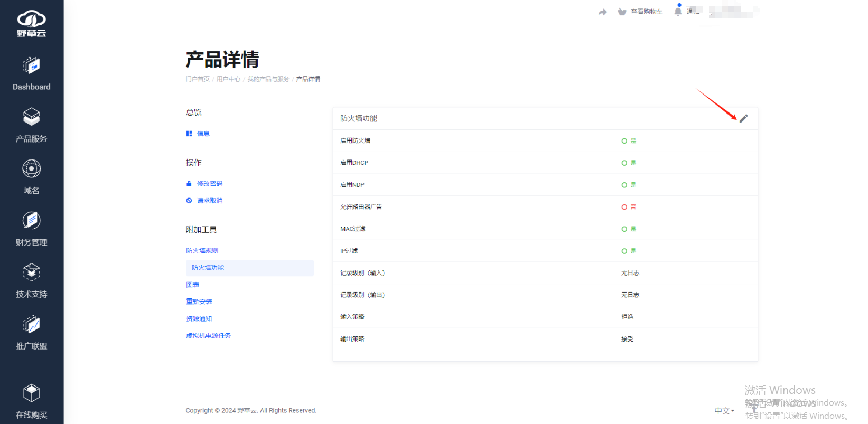
Task: Go to 我的产品与服务 breadcrumb
Action: [x=268, y=79]
